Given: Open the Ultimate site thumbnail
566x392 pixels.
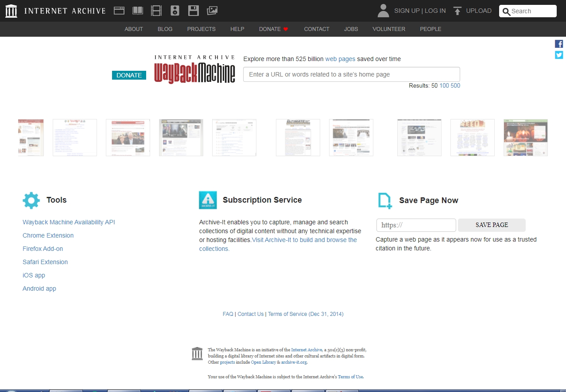Looking at the screenshot, I should pos(298,138).
